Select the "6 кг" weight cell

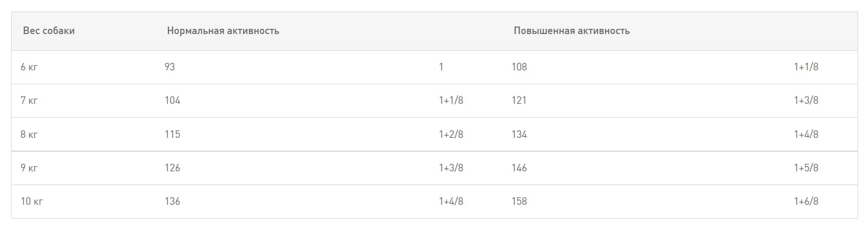pos(29,67)
